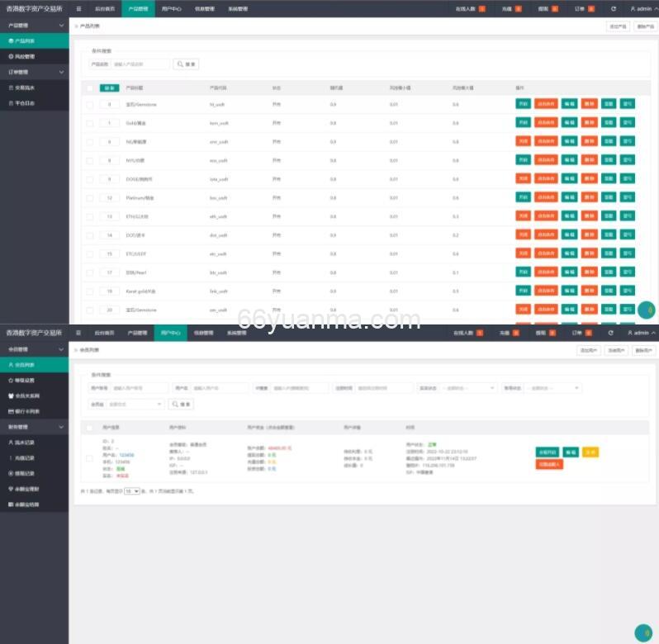This screenshot has width=659, height=644.
Task: Click the highlighted 用户中心 top tab
Action: pyautogui.click(x=170, y=333)
